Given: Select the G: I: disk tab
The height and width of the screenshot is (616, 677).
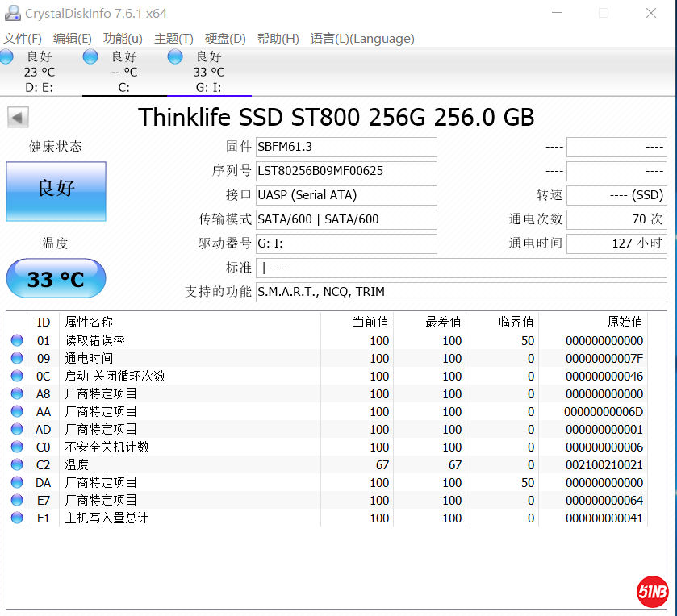Looking at the screenshot, I should (208, 72).
